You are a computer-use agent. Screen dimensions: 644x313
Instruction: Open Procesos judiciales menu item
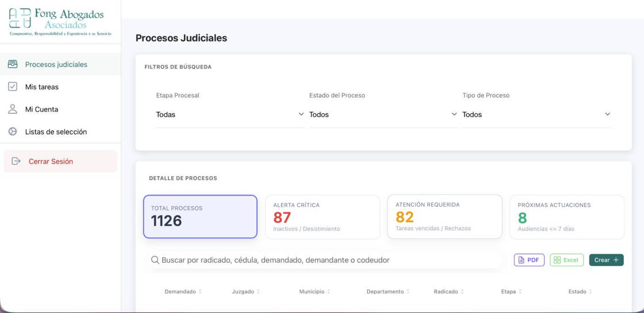click(60, 64)
